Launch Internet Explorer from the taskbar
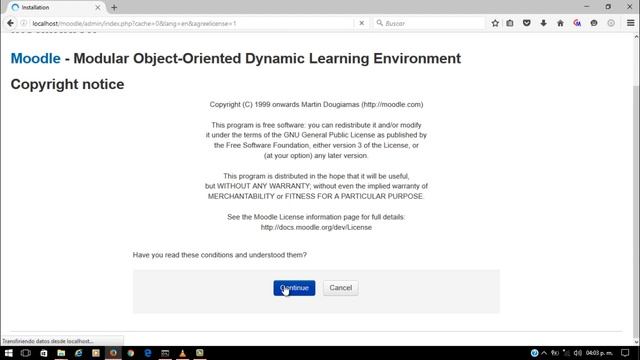 tap(78, 353)
